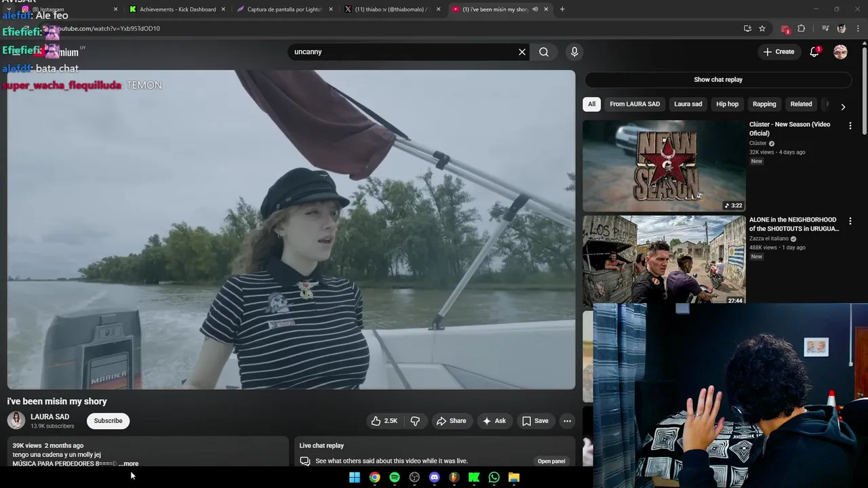The image size is (868, 488).
Task: Open a new browser tab
Action: pyautogui.click(x=562, y=9)
